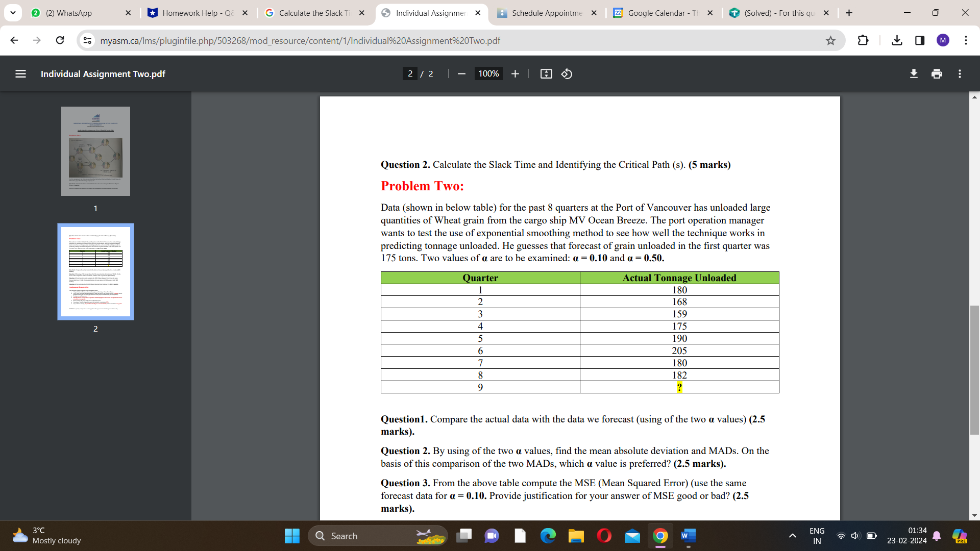The height and width of the screenshot is (551, 980).
Task: Open the Chrome profile menu avatar M
Action: pyautogui.click(x=943, y=40)
